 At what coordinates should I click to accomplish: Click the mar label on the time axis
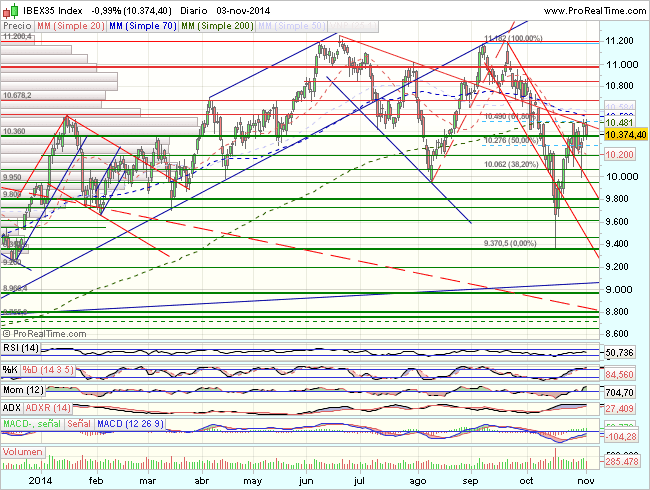148,480
